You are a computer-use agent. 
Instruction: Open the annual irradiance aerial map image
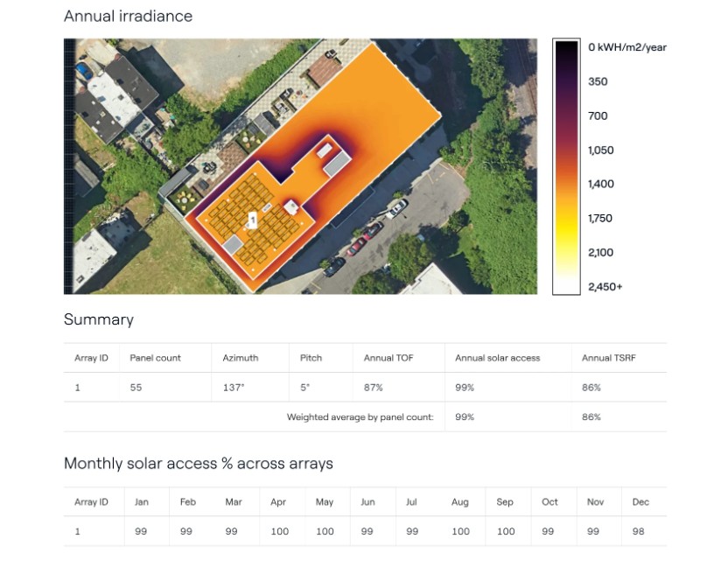tap(300, 166)
